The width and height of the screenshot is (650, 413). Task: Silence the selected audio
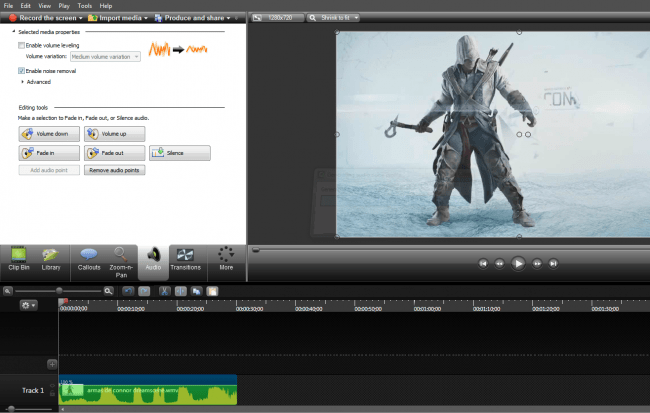[x=180, y=153]
